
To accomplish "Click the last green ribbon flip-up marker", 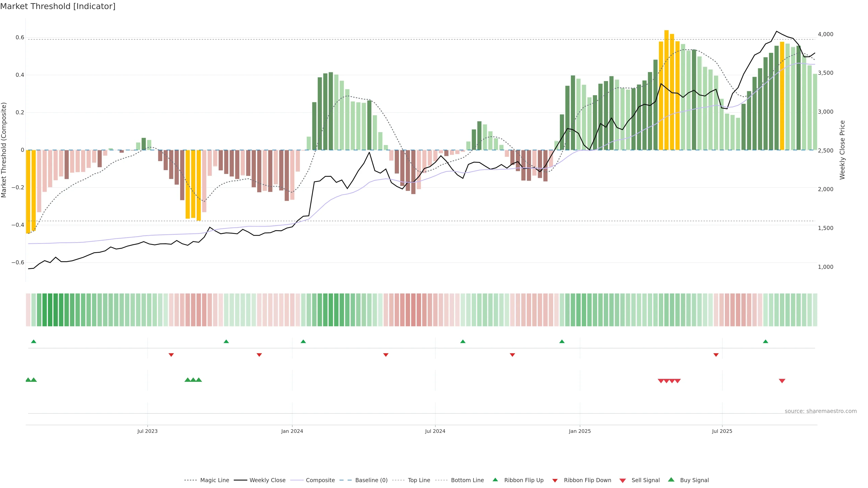I will [766, 342].
